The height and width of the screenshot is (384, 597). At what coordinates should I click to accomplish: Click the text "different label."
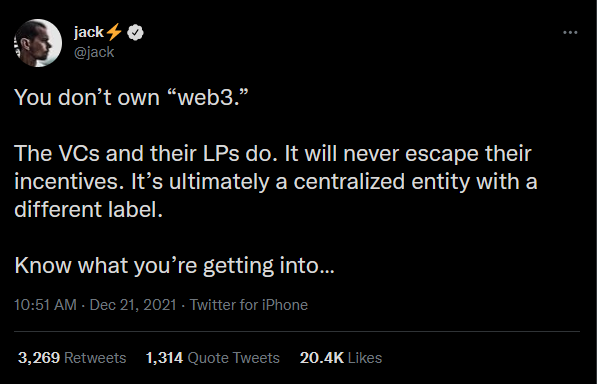point(89,210)
